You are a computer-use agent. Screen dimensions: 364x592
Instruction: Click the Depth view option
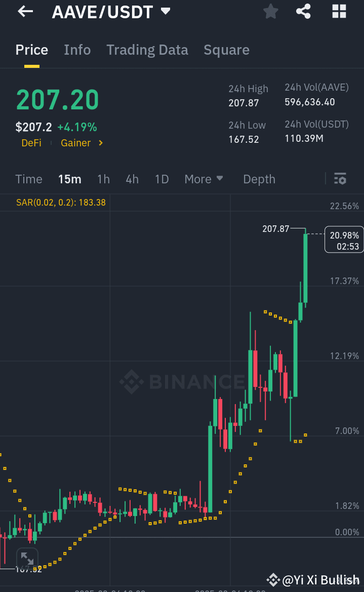[x=259, y=179]
